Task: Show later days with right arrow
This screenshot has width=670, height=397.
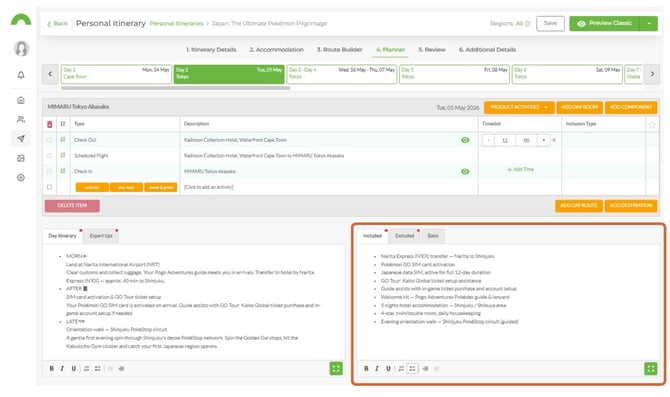Action: (x=652, y=74)
